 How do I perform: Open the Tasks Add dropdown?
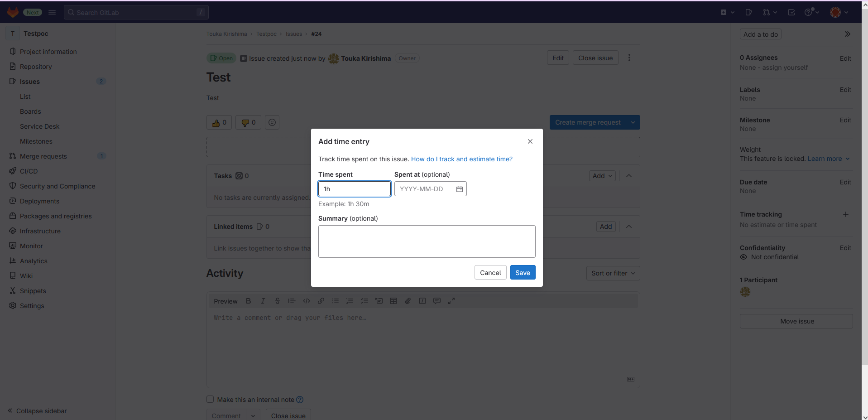click(x=602, y=176)
